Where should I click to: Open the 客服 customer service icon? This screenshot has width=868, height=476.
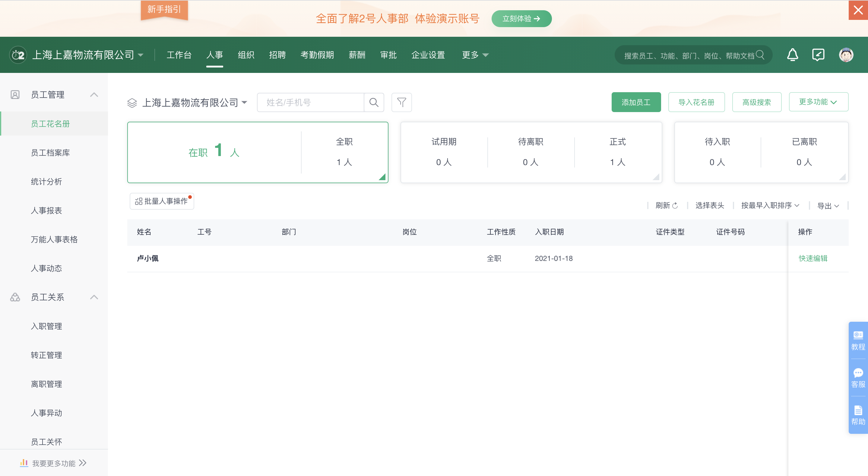click(x=858, y=378)
